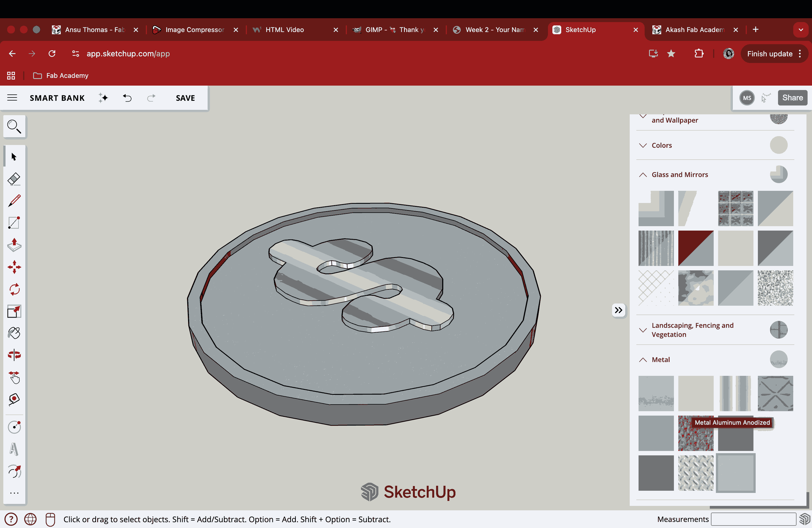The width and height of the screenshot is (812, 528).
Task: Click the SAVE button
Action: [185, 98]
